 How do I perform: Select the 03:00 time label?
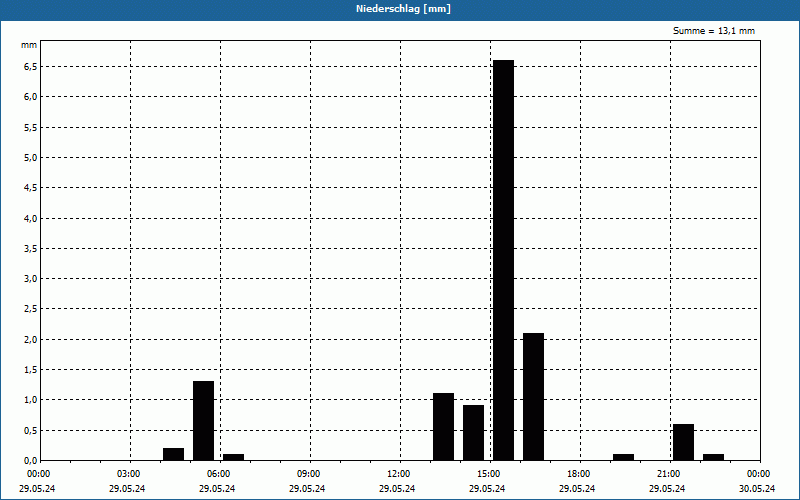(128, 474)
